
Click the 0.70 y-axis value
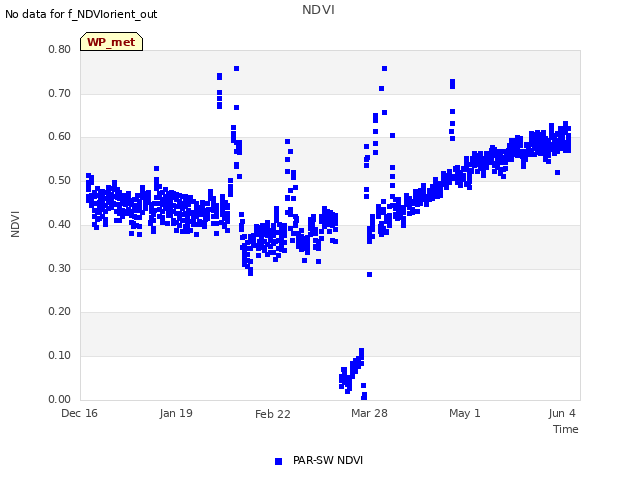(60, 93)
